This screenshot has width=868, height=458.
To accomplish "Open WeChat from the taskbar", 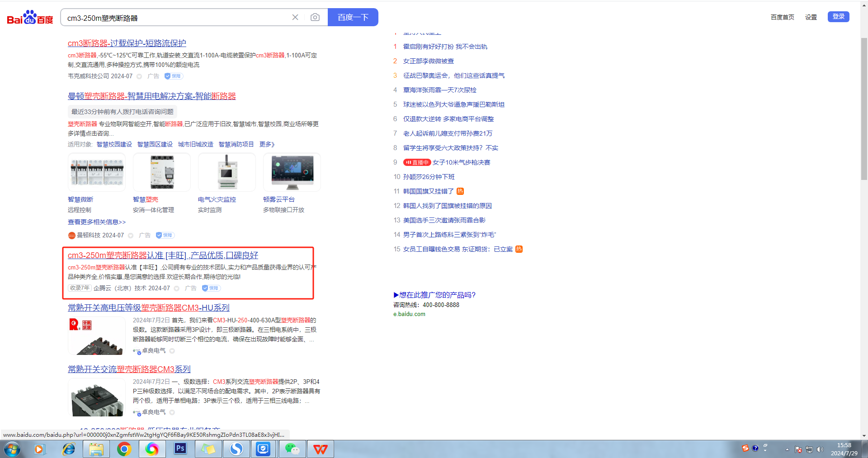I will point(292,449).
